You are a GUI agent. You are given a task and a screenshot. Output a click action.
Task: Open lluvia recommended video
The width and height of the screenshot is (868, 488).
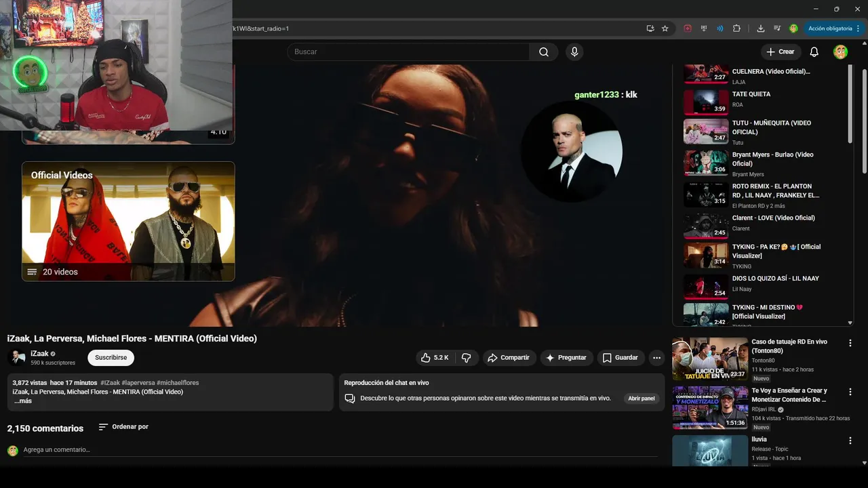710,451
